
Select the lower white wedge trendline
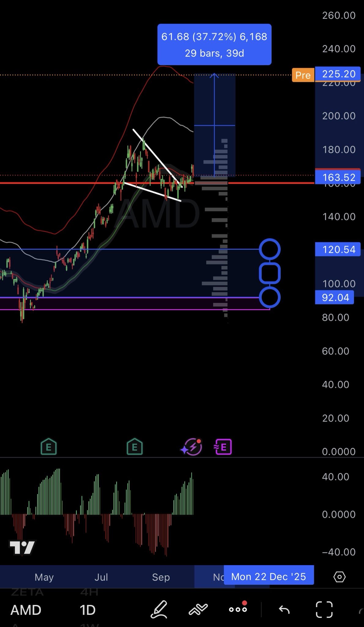[152, 192]
